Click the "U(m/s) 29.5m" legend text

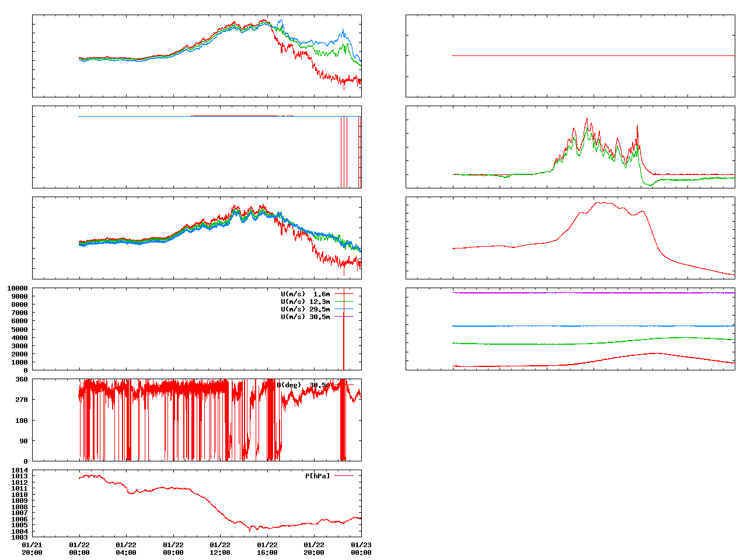pos(305,309)
